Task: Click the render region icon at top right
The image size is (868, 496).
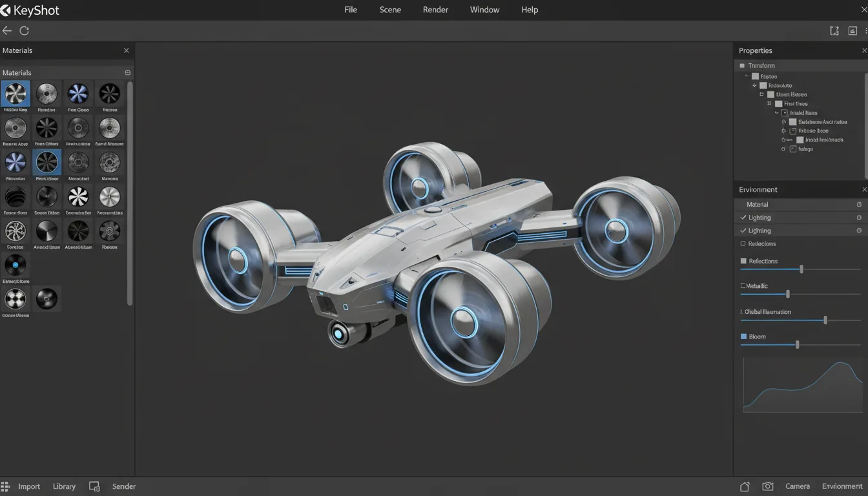Action: (834, 30)
